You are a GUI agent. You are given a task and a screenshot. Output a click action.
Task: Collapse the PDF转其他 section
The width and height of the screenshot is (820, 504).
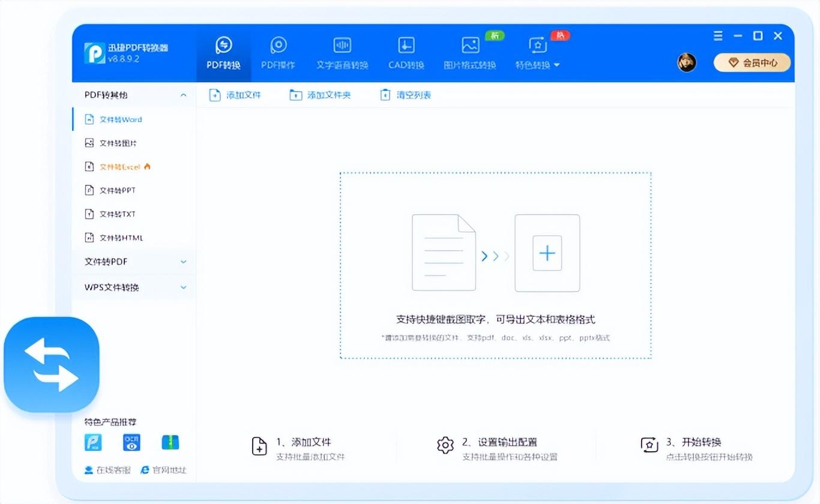(184, 95)
